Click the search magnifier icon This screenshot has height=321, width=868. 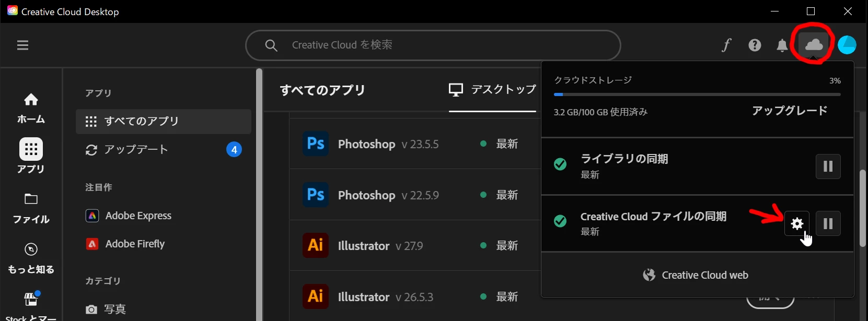coord(271,45)
